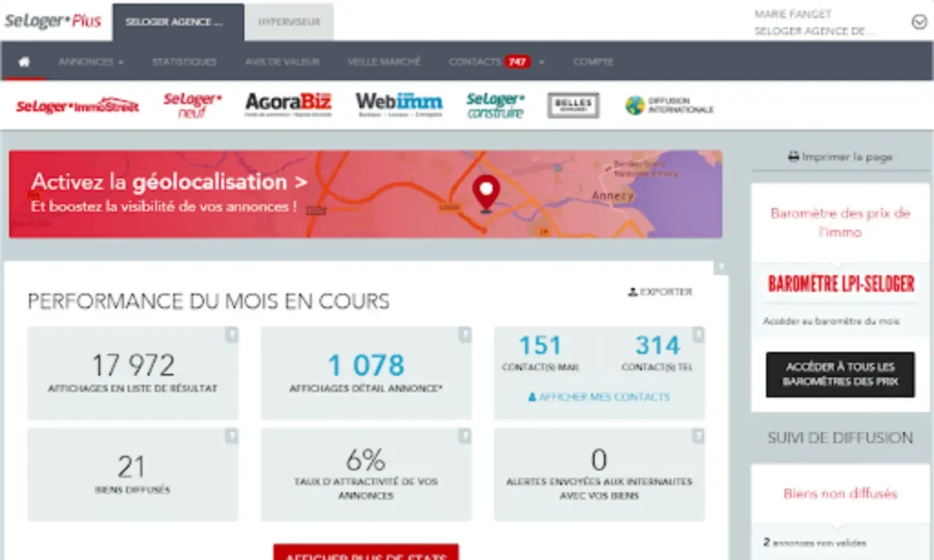Open the Veille Marché menu item

click(x=384, y=62)
